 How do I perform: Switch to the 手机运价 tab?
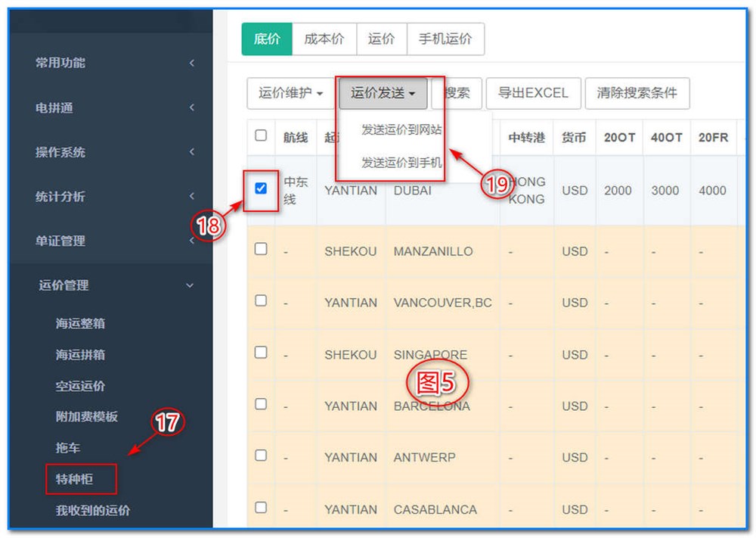(x=446, y=39)
